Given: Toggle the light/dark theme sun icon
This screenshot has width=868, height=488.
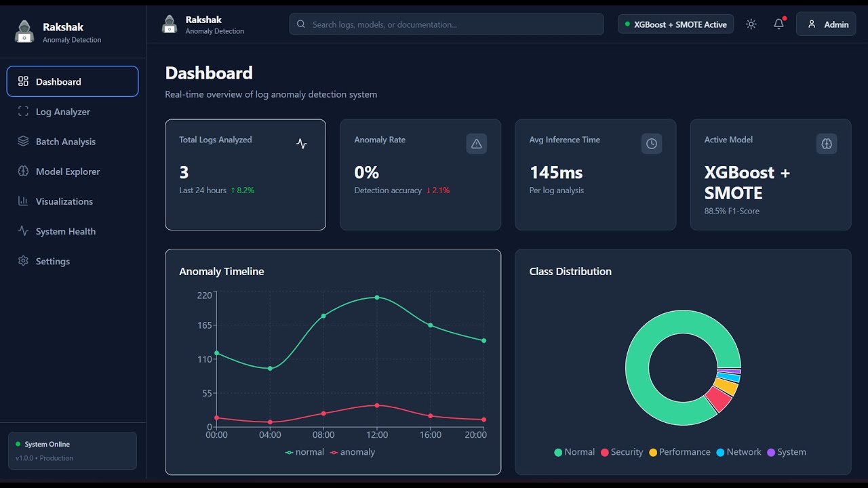Looking at the screenshot, I should pyautogui.click(x=751, y=24).
